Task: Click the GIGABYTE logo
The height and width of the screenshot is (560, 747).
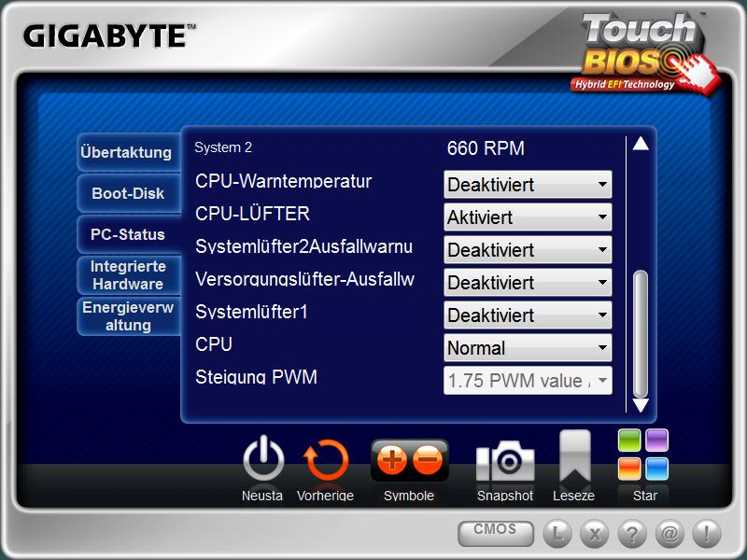Action: (x=109, y=36)
